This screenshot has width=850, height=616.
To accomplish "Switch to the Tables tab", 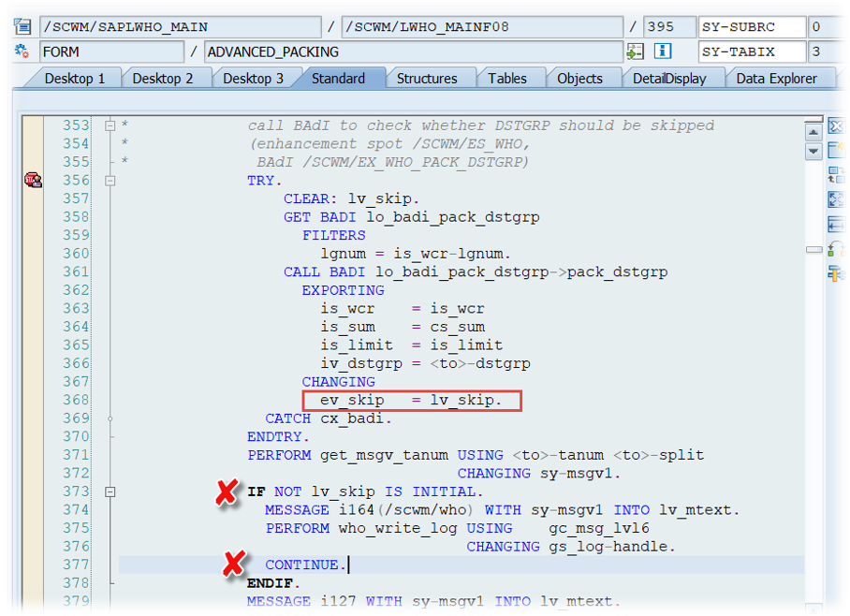I will coord(507,79).
